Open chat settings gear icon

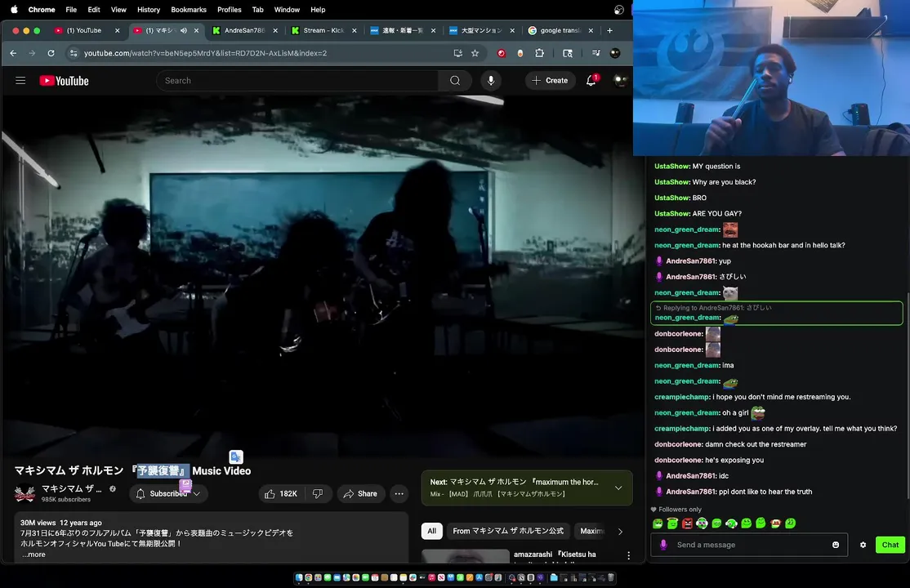coord(863,545)
